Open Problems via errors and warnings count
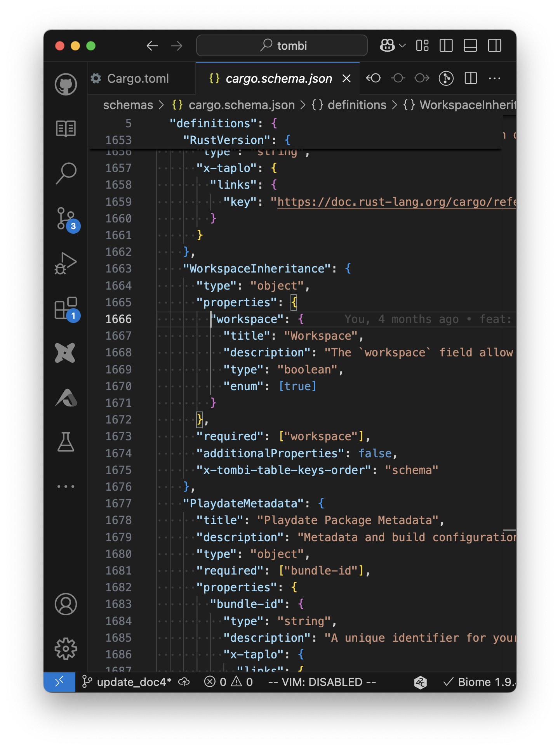Screen dimensions: 560x750 pos(228,682)
